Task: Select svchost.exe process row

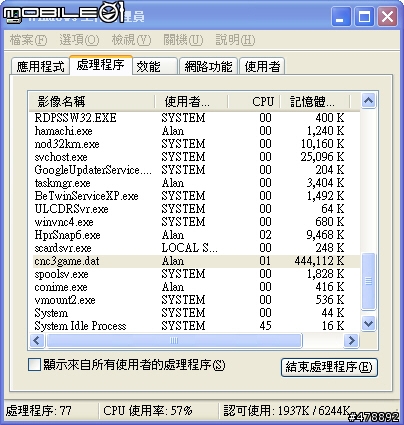Action: [194, 157]
